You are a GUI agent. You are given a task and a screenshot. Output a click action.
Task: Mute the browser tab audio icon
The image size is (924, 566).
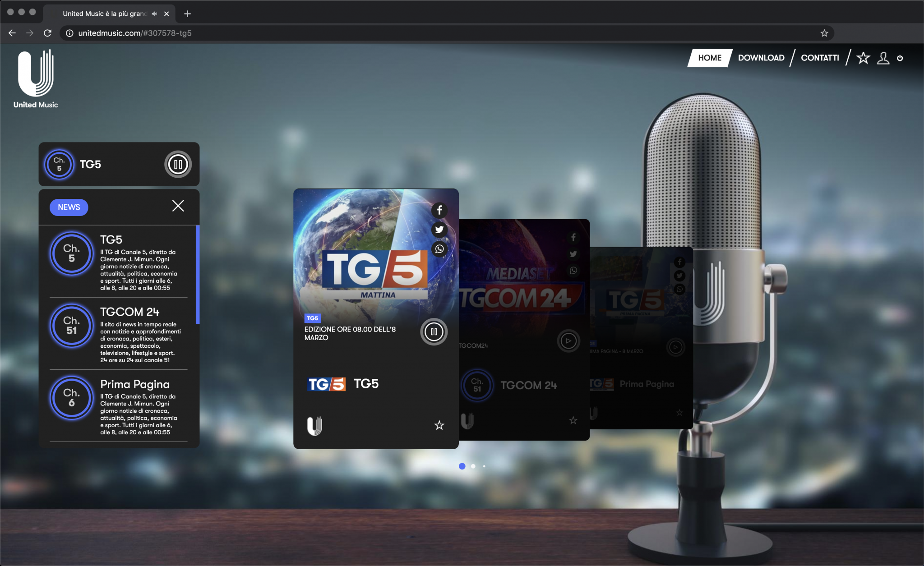tap(155, 14)
